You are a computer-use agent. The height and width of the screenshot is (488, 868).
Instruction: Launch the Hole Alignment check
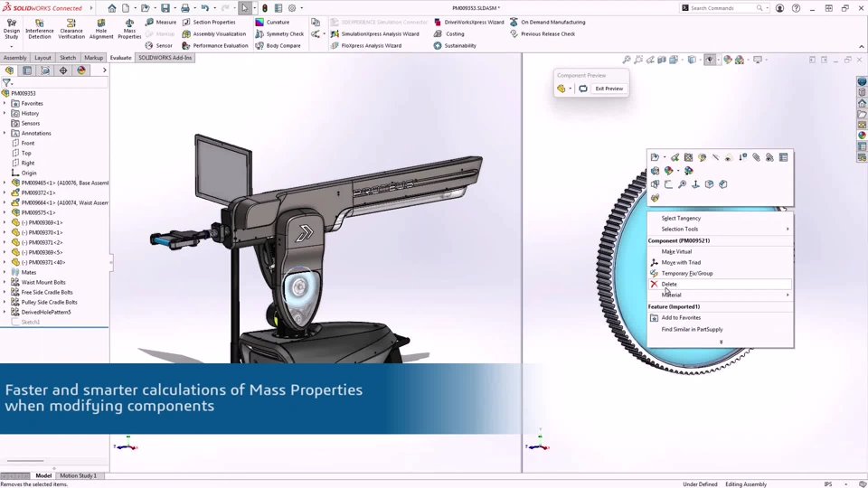(100, 29)
